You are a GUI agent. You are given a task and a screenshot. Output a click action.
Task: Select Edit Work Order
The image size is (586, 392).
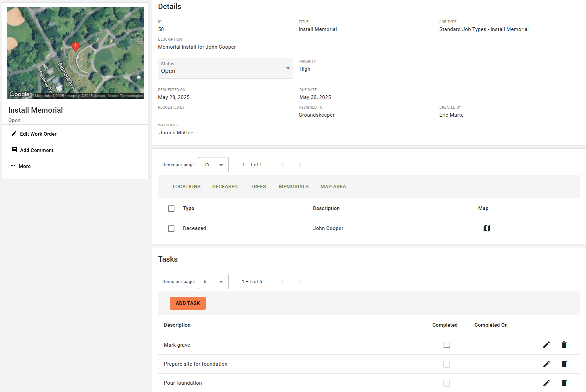38,134
